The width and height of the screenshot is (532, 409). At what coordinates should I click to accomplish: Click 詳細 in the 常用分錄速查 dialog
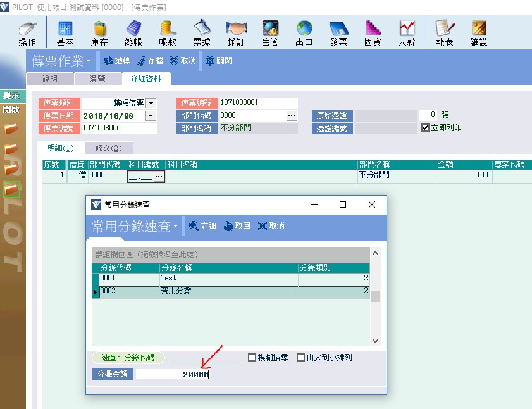click(x=202, y=226)
